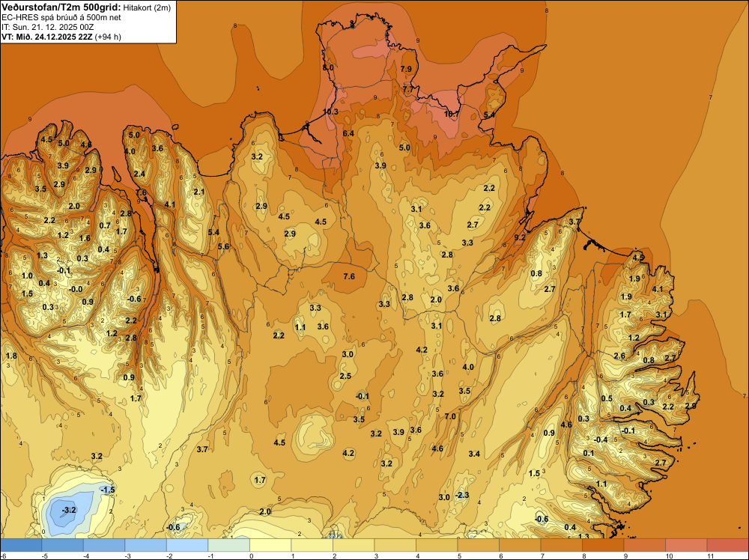The height and width of the screenshot is (560, 749).
Task: Click the 8.0 temperature value
Action: tap(328, 68)
